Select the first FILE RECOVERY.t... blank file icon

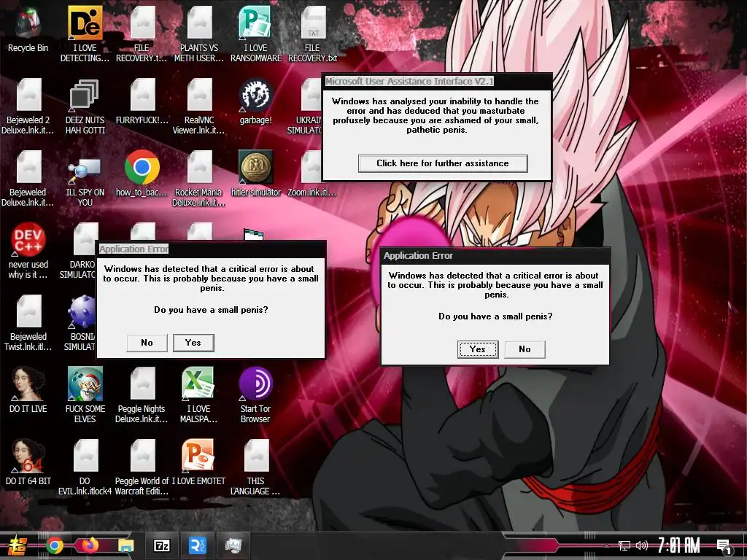(x=142, y=23)
